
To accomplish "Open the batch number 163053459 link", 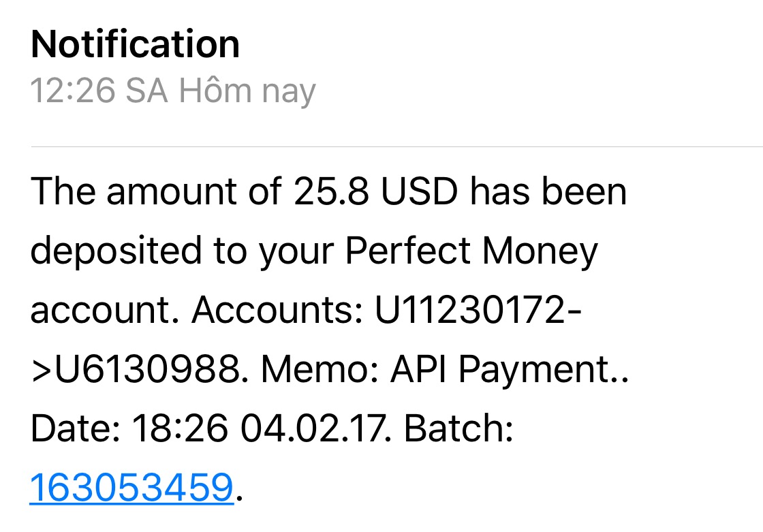I will click(x=131, y=488).
